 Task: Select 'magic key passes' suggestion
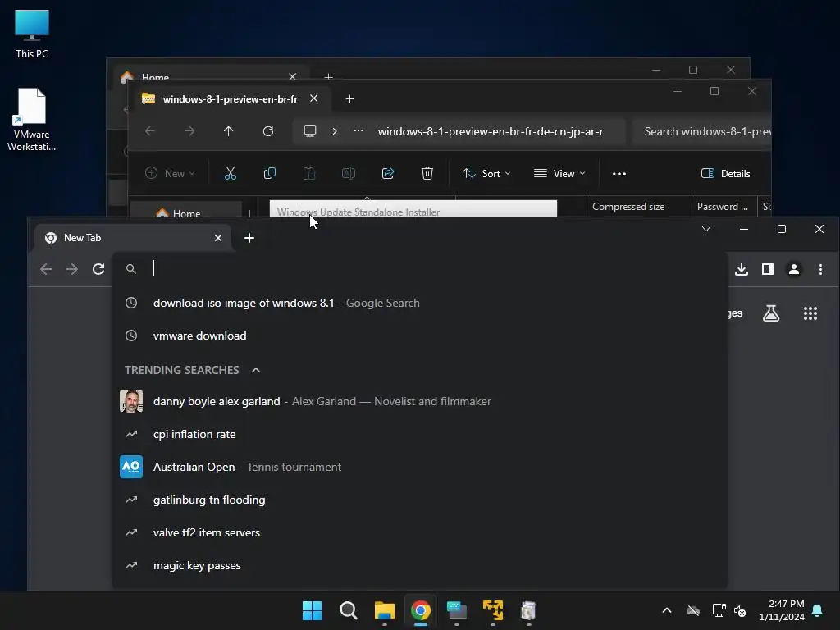(419, 566)
